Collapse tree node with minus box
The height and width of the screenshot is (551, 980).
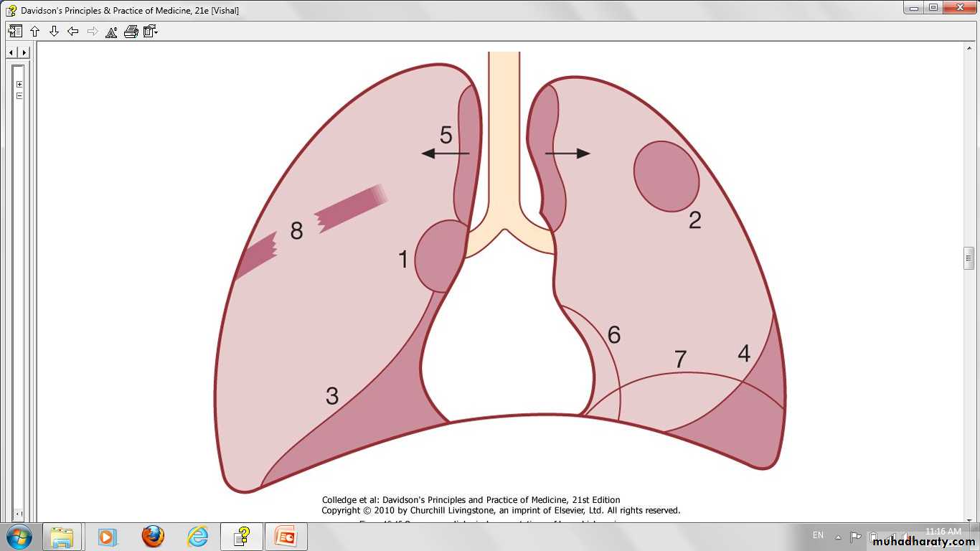coord(19,95)
